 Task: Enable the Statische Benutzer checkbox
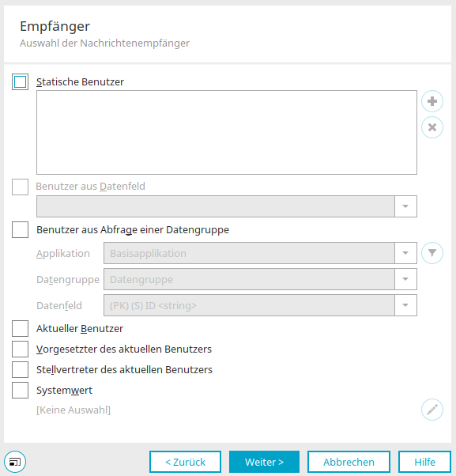20,81
